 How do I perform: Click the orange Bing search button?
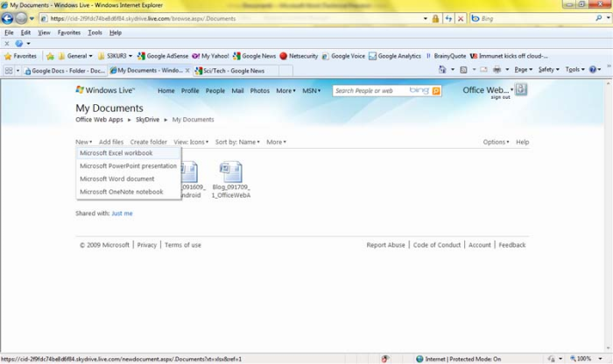(x=436, y=91)
